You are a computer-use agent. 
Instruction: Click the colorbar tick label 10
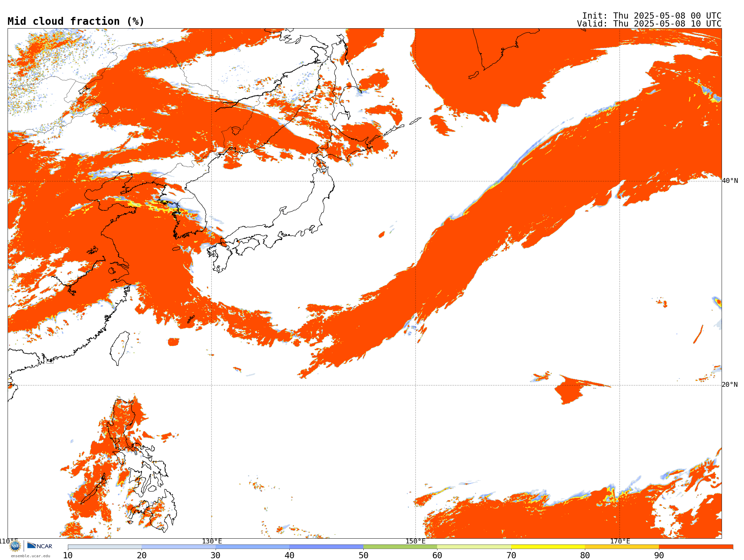[x=68, y=556]
